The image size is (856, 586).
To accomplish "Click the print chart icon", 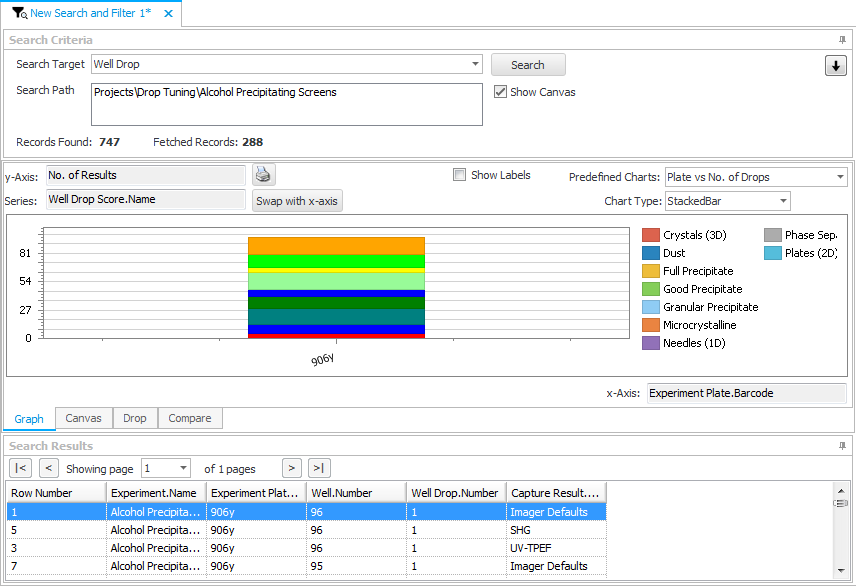I will coord(264,175).
